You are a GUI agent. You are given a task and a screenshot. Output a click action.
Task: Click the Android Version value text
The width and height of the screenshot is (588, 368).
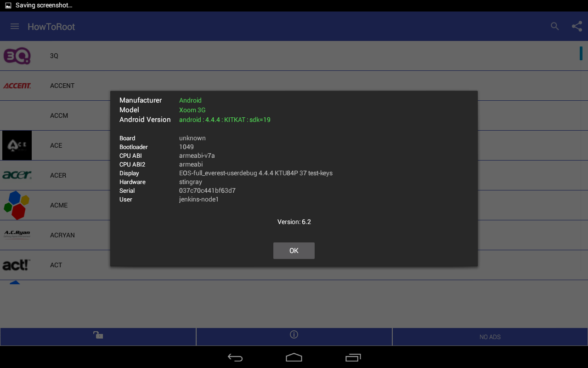click(225, 120)
